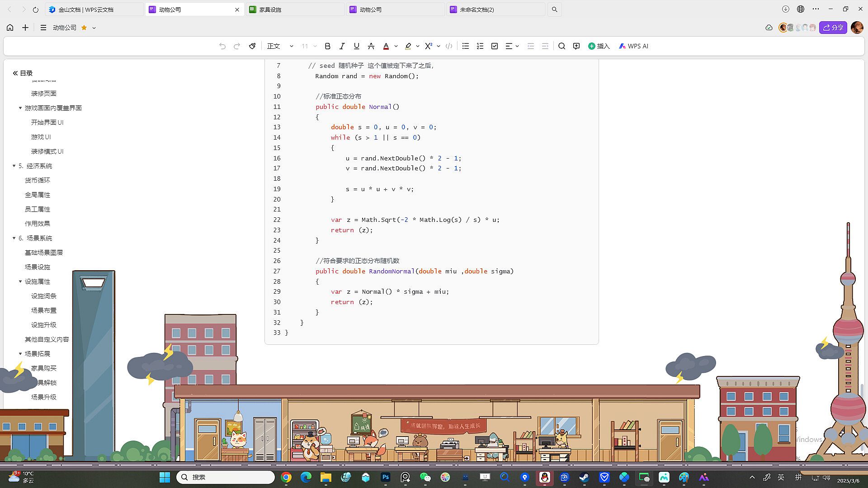Open the WPS AI button

click(x=634, y=46)
